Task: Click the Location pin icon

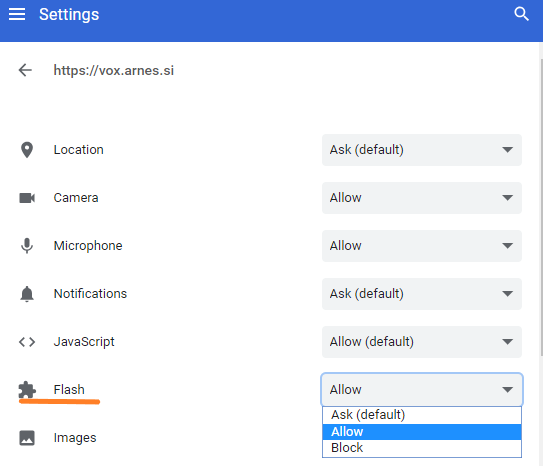Action: [27, 150]
